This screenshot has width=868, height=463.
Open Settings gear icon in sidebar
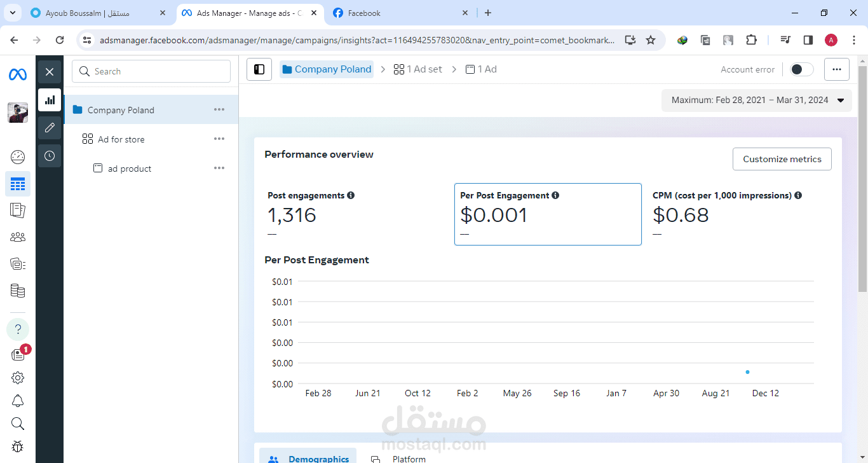(18, 378)
